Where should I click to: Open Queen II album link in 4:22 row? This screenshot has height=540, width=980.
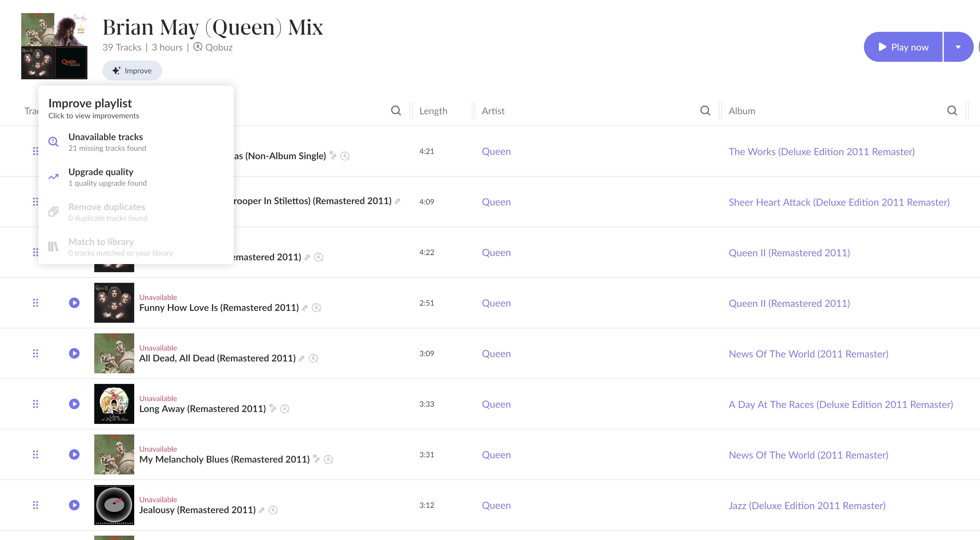click(789, 253)
